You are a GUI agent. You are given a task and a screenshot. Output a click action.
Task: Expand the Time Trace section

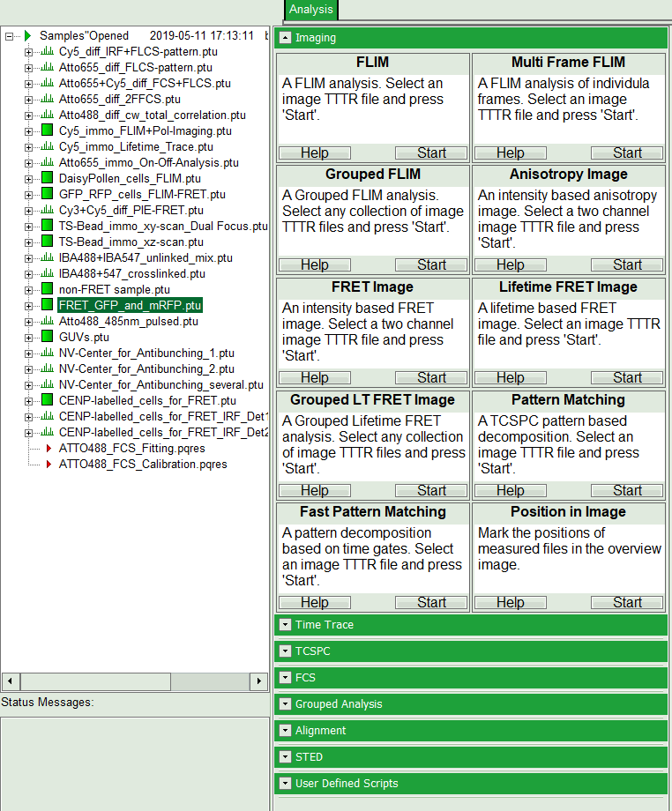coord(285,625)
